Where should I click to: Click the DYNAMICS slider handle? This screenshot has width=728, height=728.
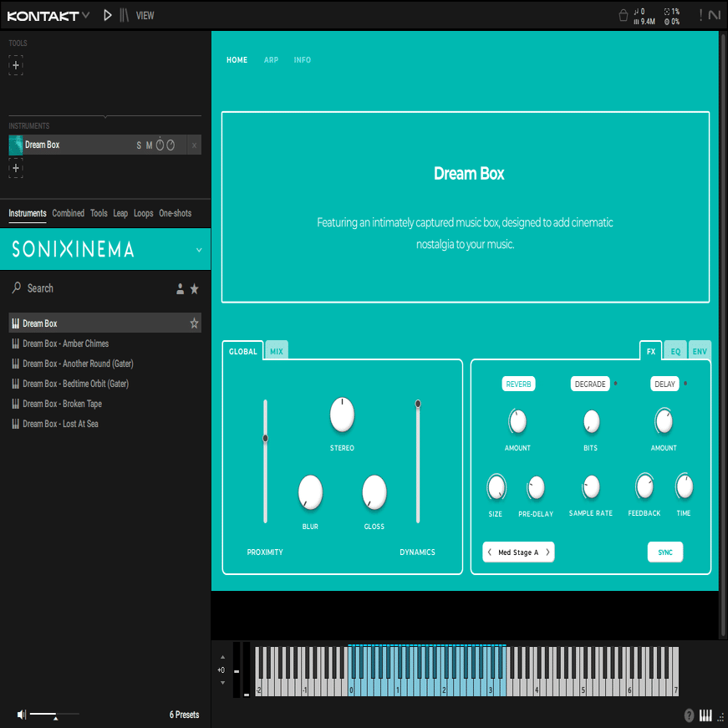[418, 404]
